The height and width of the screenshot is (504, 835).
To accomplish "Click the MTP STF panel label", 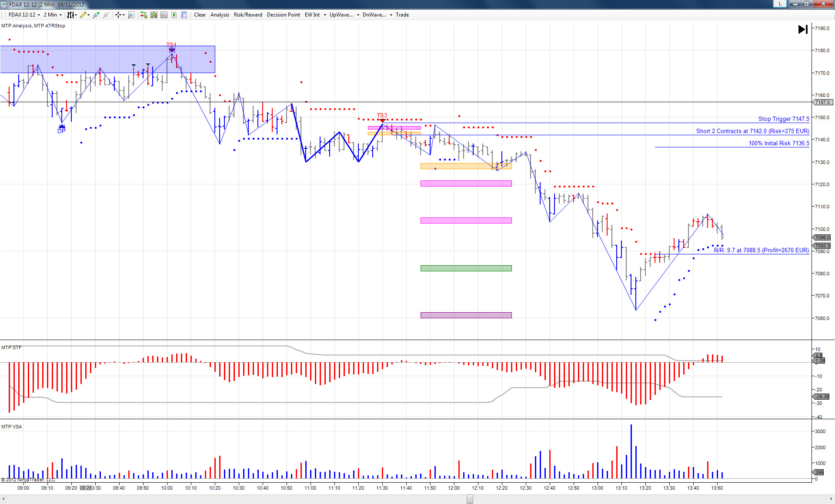I will coord(11,347).
